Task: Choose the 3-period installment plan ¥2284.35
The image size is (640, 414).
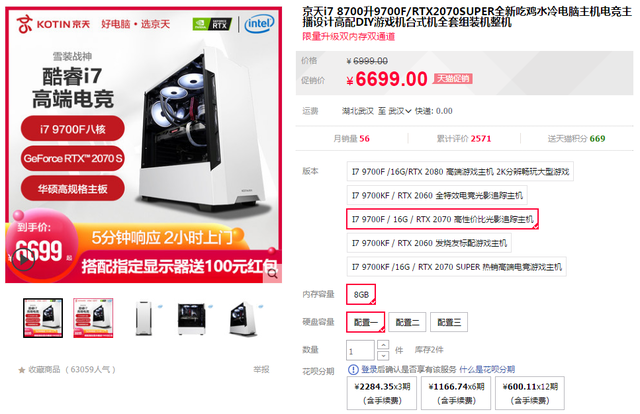Action: (382, 393)
